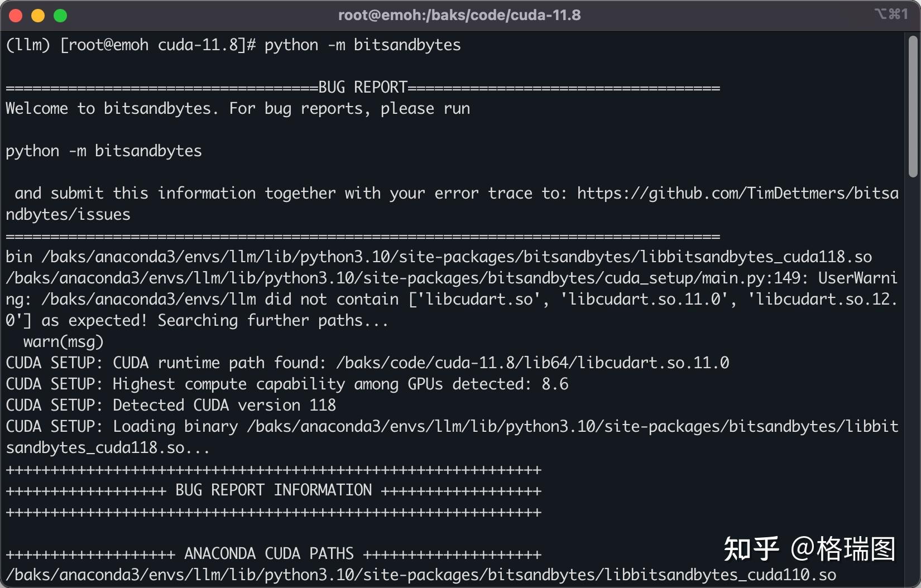The image size is (921, 588).
Task: Click the libcudart.so.11.0 runtime path found
Action: click(x=532, y=363)
